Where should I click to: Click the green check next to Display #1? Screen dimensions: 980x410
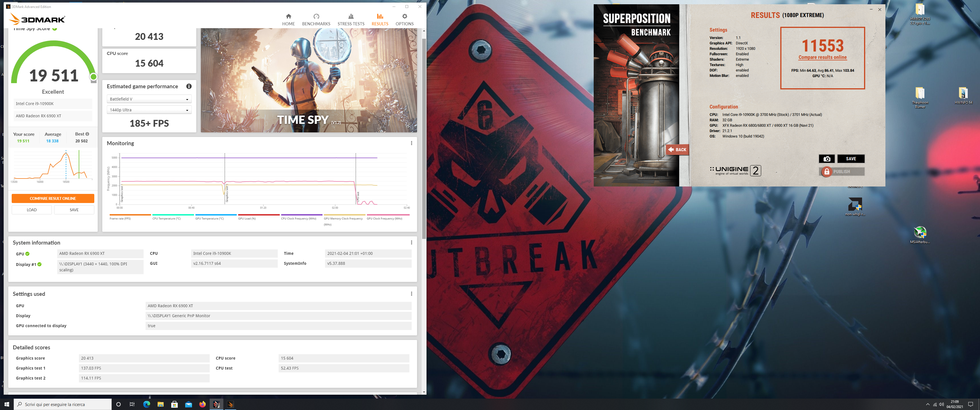(x=40, y=264)
